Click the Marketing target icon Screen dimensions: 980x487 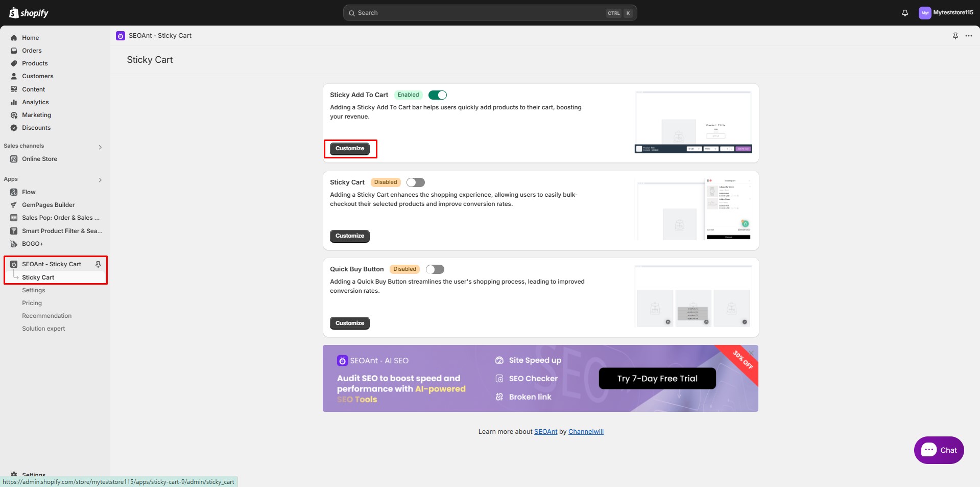14,115
